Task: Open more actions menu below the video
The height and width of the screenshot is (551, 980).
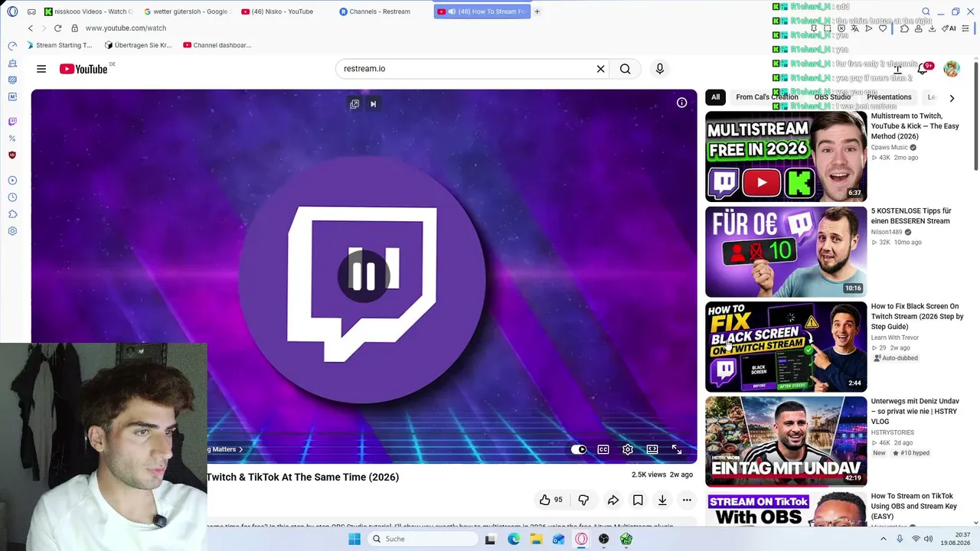Action: click(x=687, y=500)
